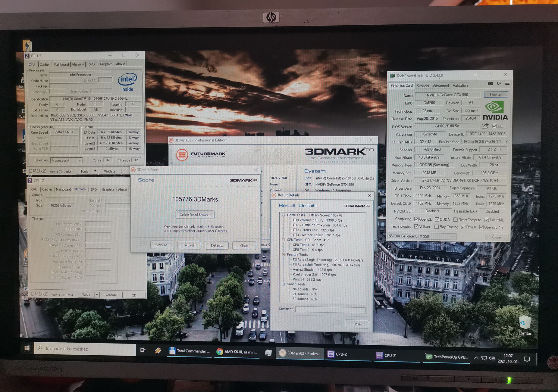
Task: Open 3DMark03 taskbar item
Action: [300, 353]
